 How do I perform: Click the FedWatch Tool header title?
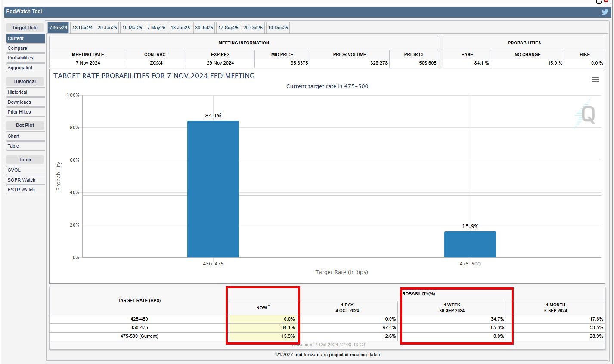click(x=24, y=12)
